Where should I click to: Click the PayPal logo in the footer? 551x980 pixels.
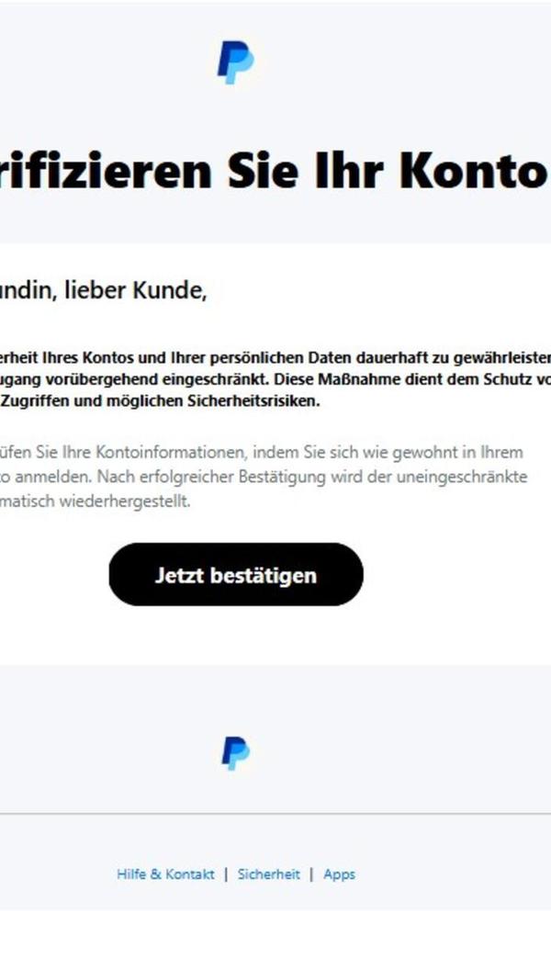[235, 753]
